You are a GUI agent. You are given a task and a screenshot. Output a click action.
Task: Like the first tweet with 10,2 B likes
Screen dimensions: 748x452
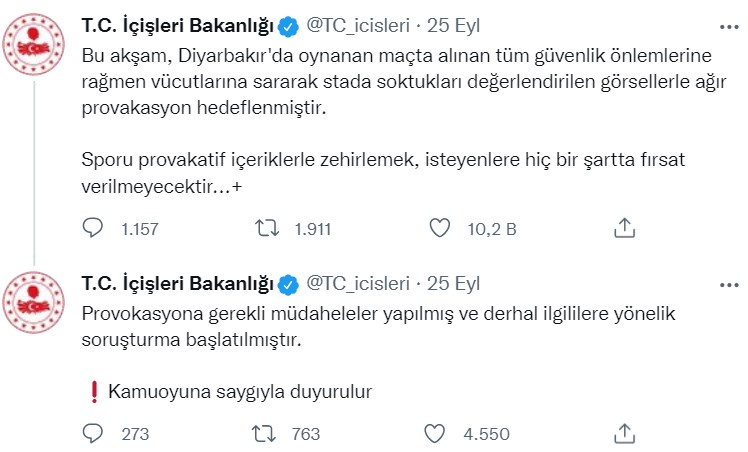(438, 229)
